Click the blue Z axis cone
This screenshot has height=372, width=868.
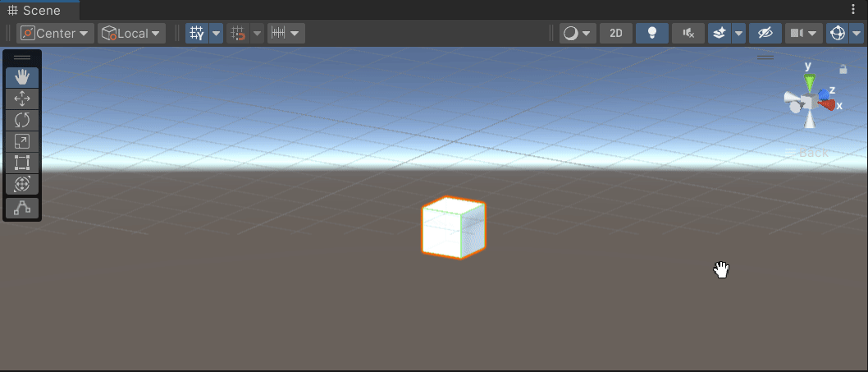click(824, 94)
